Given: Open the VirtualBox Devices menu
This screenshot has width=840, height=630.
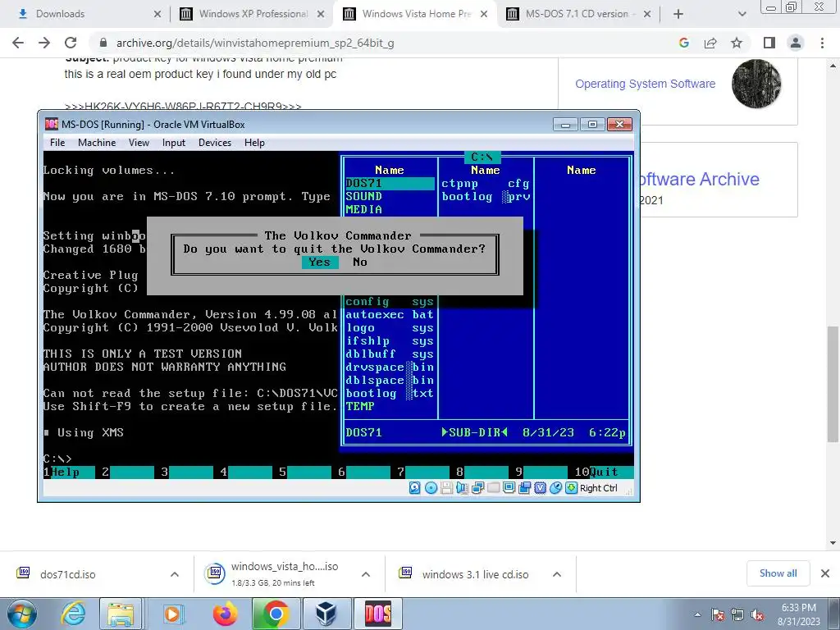Looking at the screenshot, I should pos(215,143).
